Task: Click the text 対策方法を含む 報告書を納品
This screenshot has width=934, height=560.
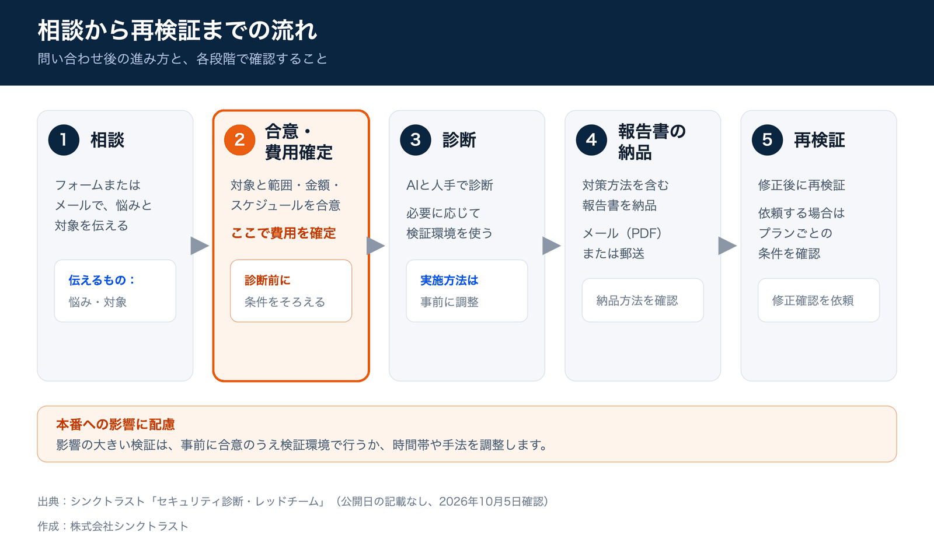Action: pos(626,195)
